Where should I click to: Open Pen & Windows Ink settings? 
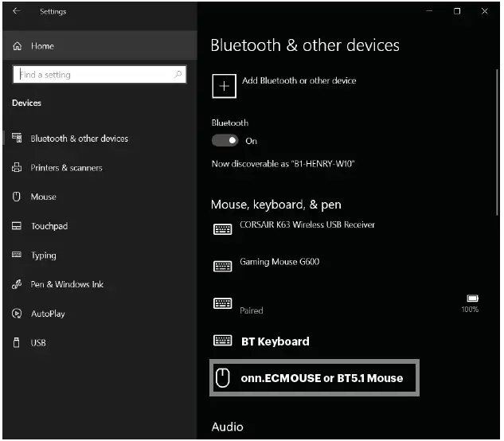click(67, 284)
